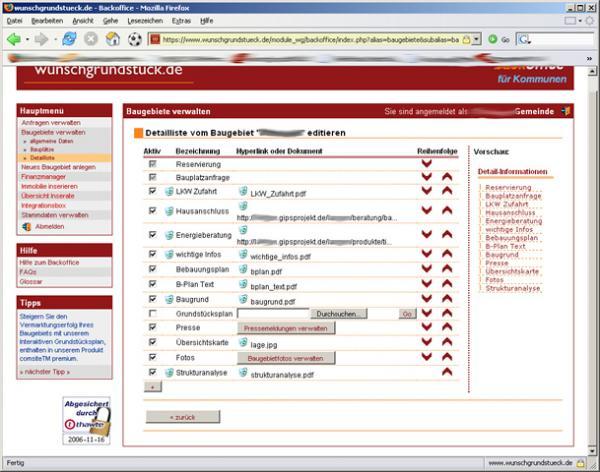The height and width of the screenshot is (472, 600).
Task: Move Bauplatzanfrage up in order
Action: click(447, 177)
